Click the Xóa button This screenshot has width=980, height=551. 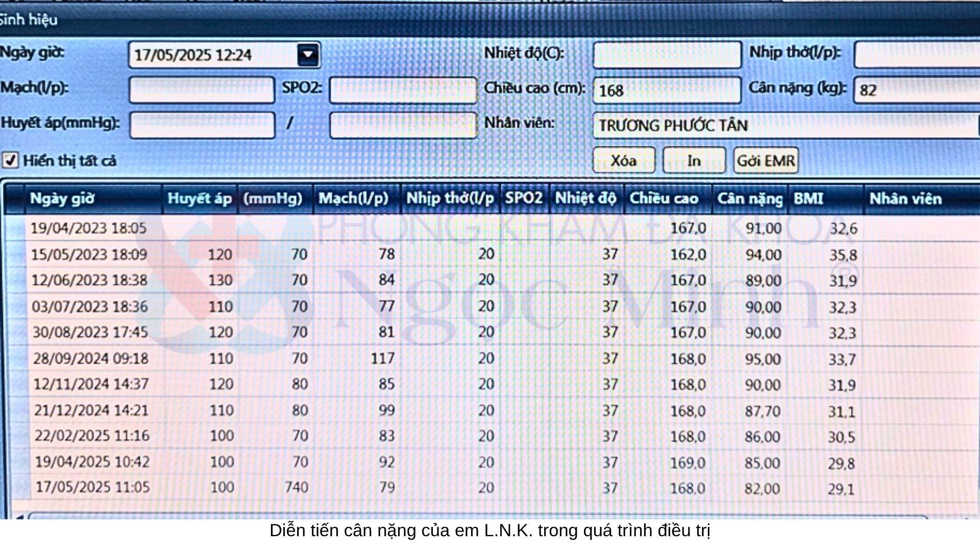[623, 161]
